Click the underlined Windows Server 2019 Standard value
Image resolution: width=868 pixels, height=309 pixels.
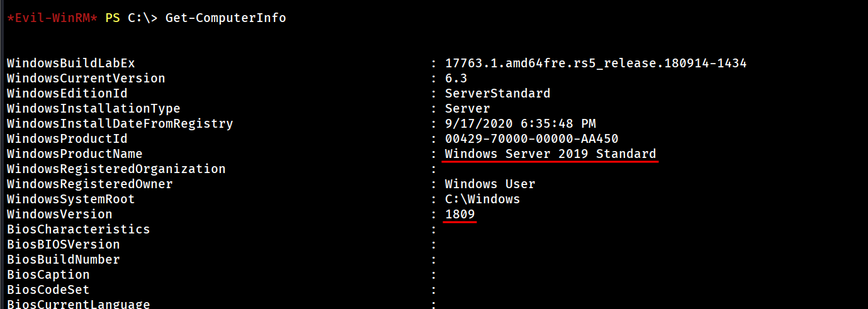click(x=550, y=154)
